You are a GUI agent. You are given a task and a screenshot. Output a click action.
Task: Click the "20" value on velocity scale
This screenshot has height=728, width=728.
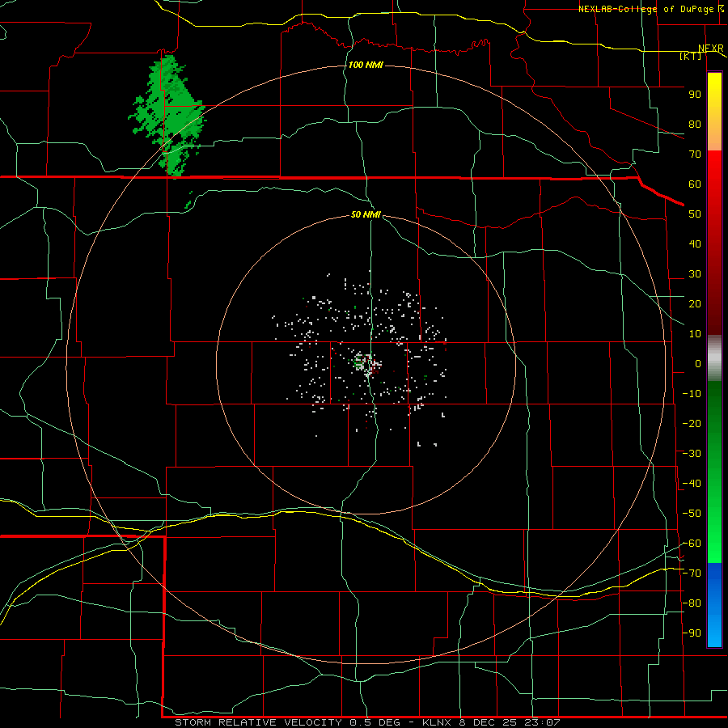point(695,304)
